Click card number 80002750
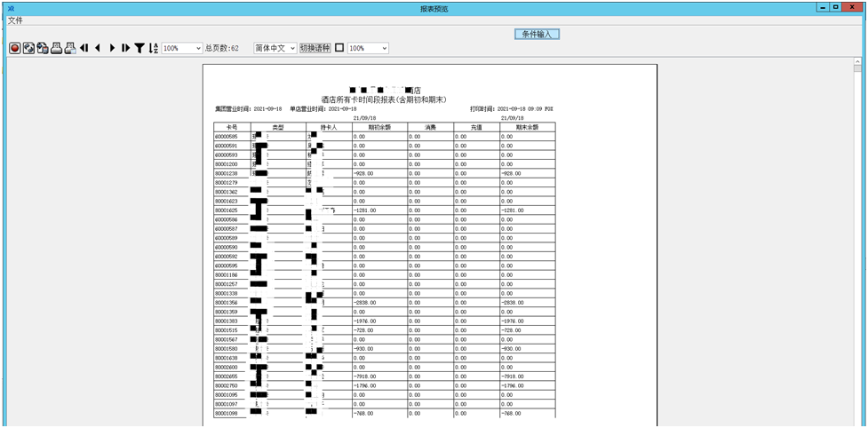Image resolution: width=868 pixels, height=428 pixels. [226, 385]
